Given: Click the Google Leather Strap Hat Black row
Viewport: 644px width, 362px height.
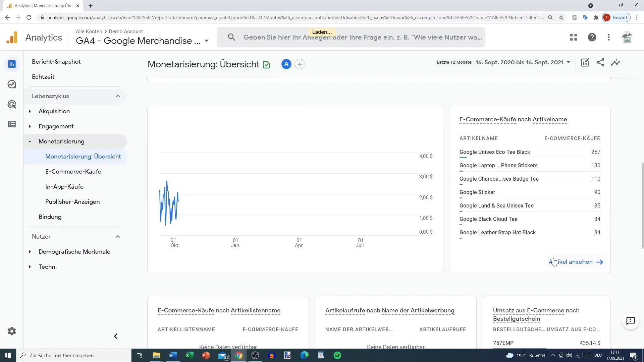Looking at the screenshot, I should click(x=530, y=232).
